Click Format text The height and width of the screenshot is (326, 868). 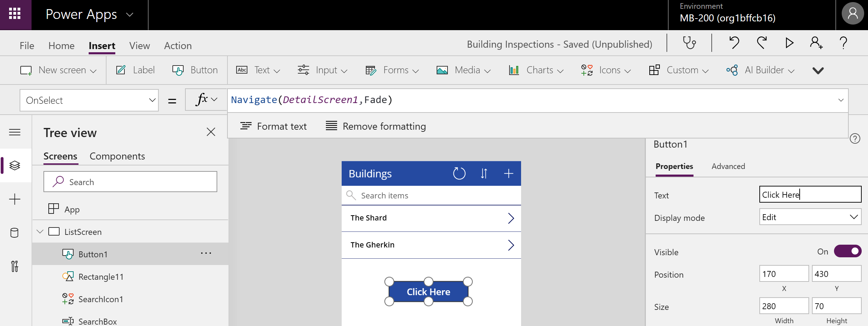click(273, 126)
